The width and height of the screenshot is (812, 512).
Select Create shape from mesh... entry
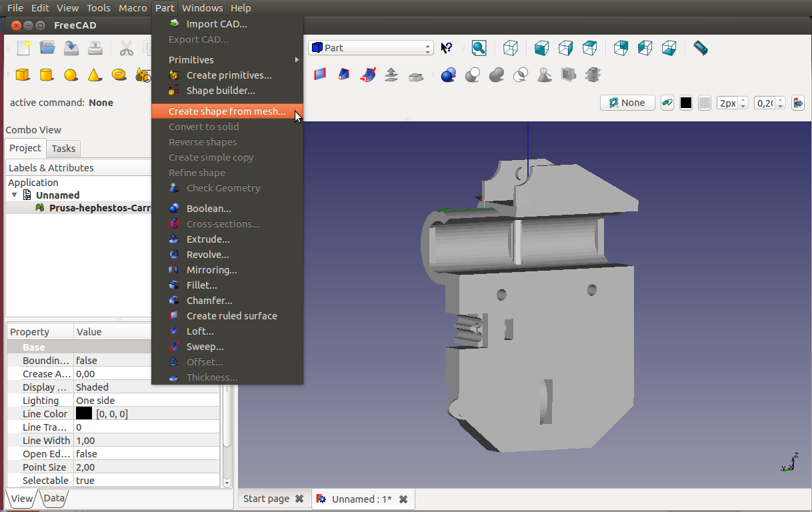tap(227, 111)
